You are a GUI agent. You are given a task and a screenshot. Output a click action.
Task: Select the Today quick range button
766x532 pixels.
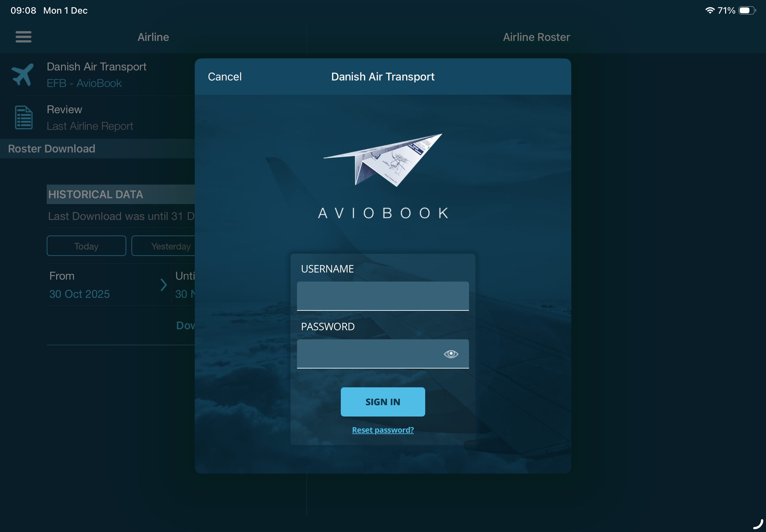86,246
